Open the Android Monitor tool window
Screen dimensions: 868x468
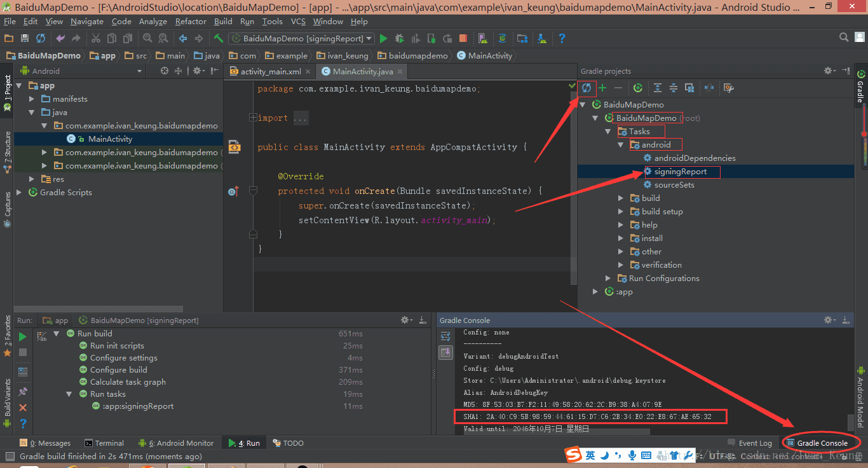177,443
